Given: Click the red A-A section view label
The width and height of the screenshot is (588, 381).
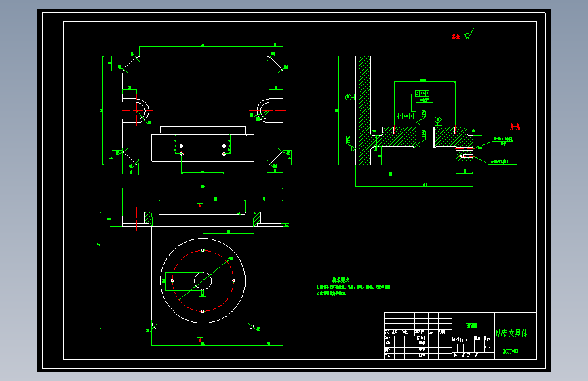Looking at the screenshot, I should (515, 127).
